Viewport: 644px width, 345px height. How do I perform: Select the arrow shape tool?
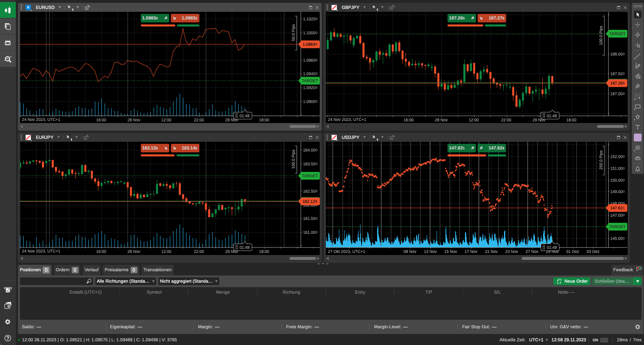click(x=637, y=117)
